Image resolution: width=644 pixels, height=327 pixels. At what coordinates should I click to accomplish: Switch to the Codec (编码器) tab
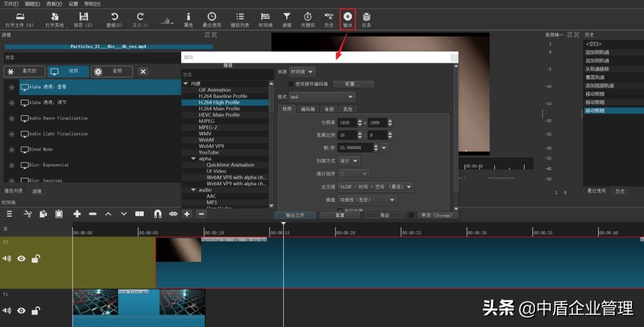coord(308,109)
